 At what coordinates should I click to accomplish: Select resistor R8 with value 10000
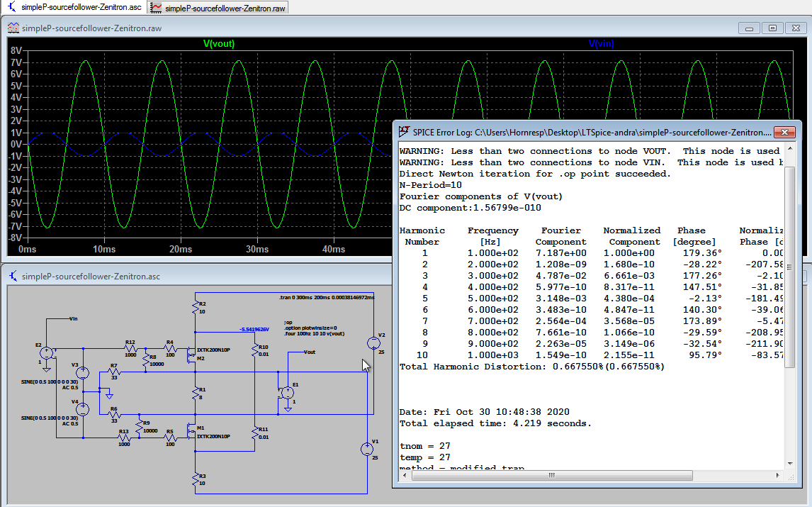point(145,360)
